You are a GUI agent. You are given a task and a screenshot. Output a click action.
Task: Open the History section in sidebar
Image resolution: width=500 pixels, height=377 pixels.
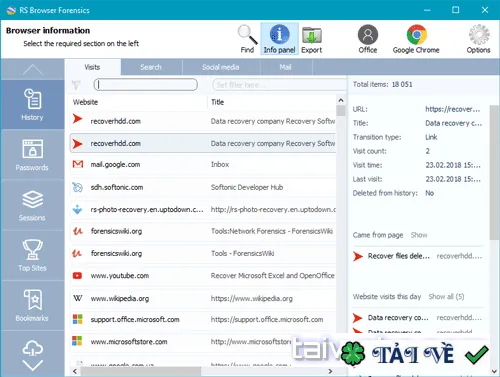coord(32,104)
